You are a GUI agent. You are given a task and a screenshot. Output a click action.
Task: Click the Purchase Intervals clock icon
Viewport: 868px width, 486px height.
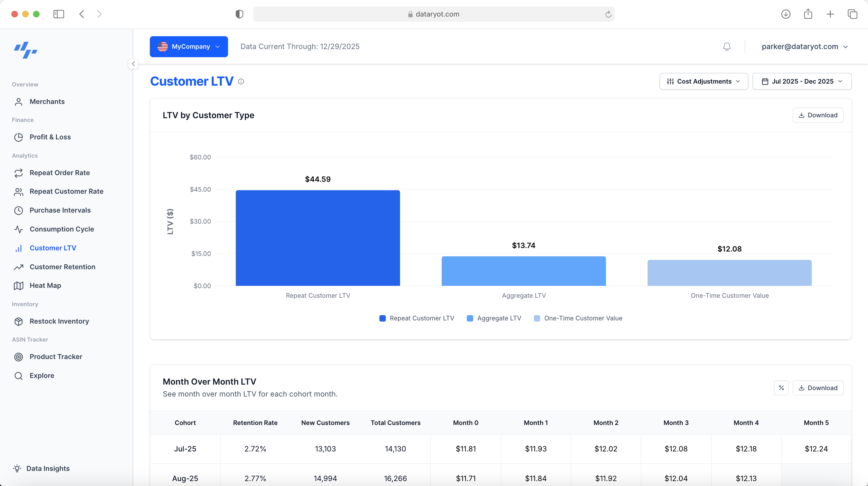(x=19, y=210)
